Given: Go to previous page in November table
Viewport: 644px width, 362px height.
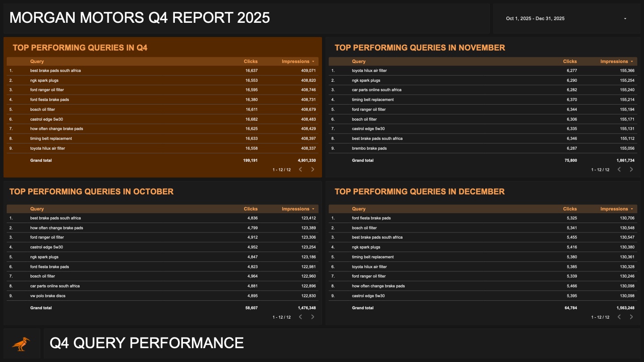Looking at the screenshot, I should (619, 169).
